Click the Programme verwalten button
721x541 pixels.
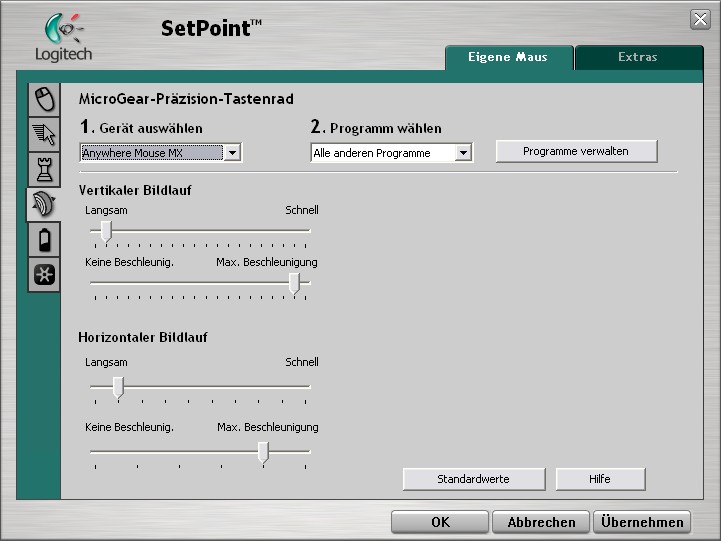tap(577, 151)
